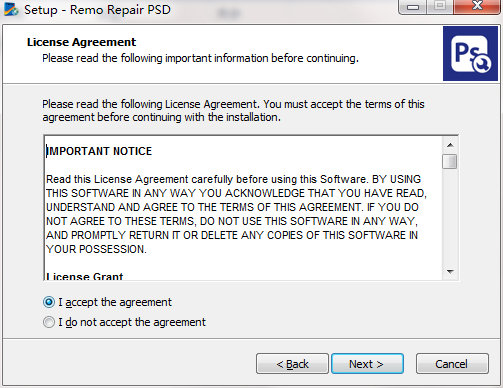Screen dimensions: 503x388
Task: Minimize the setup window
Action: coord(413,7)
